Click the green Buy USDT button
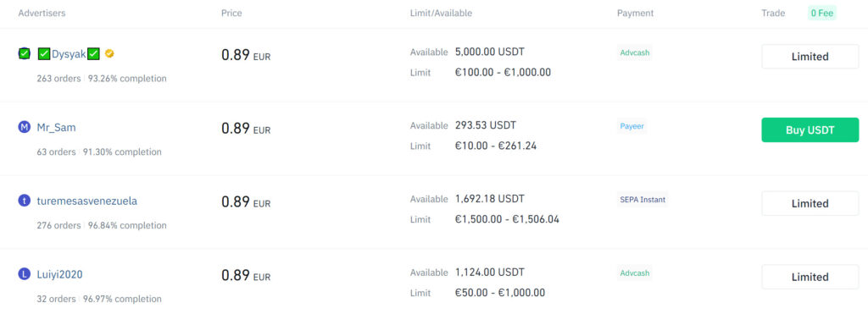This screenshot has width=868, height=314. pyautogui.click(x=810, y=129)
